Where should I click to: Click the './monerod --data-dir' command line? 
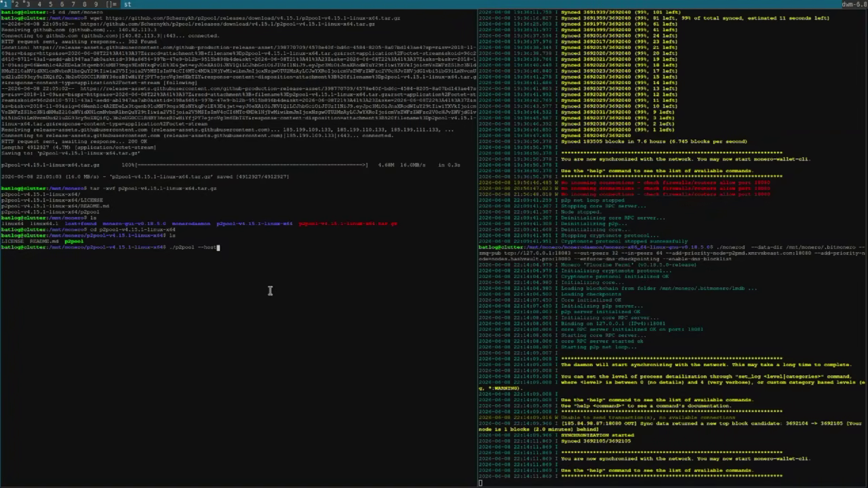click(x=671, y=253)
